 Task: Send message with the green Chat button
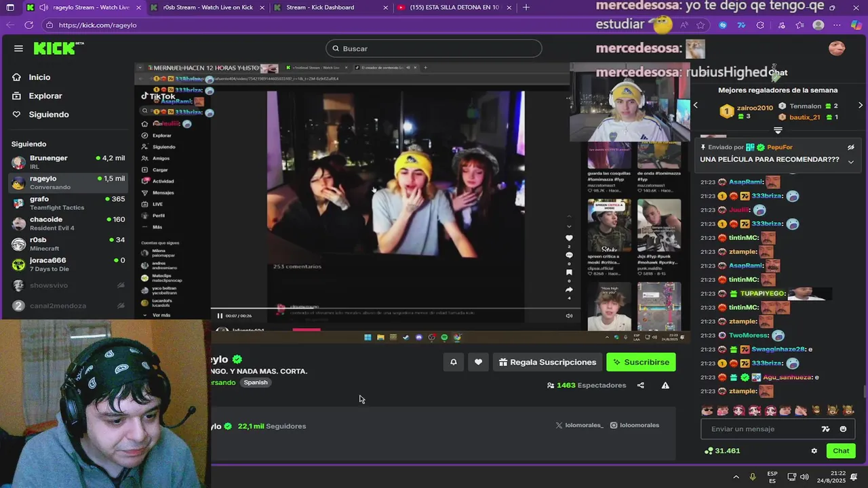point(841,451)
